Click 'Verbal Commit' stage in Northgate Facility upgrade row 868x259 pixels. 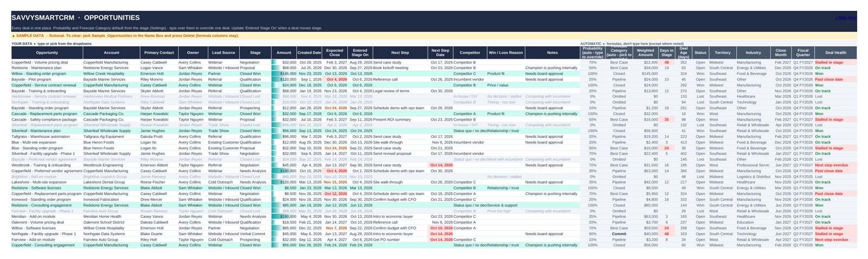256,233
